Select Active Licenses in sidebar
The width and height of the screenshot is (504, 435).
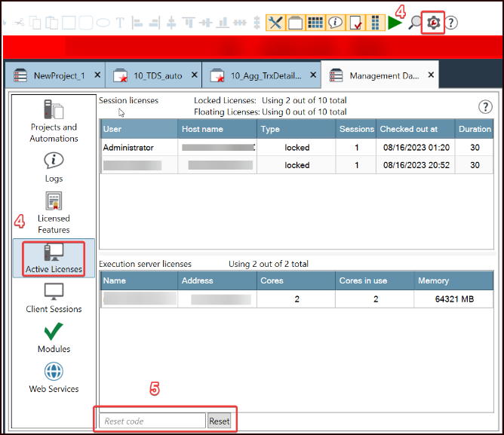point(54,258)
